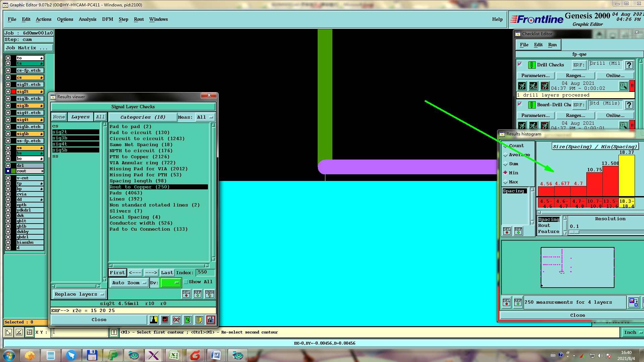
Task: Click red alert indicator of Drill Checks
Action: point(632,86)
